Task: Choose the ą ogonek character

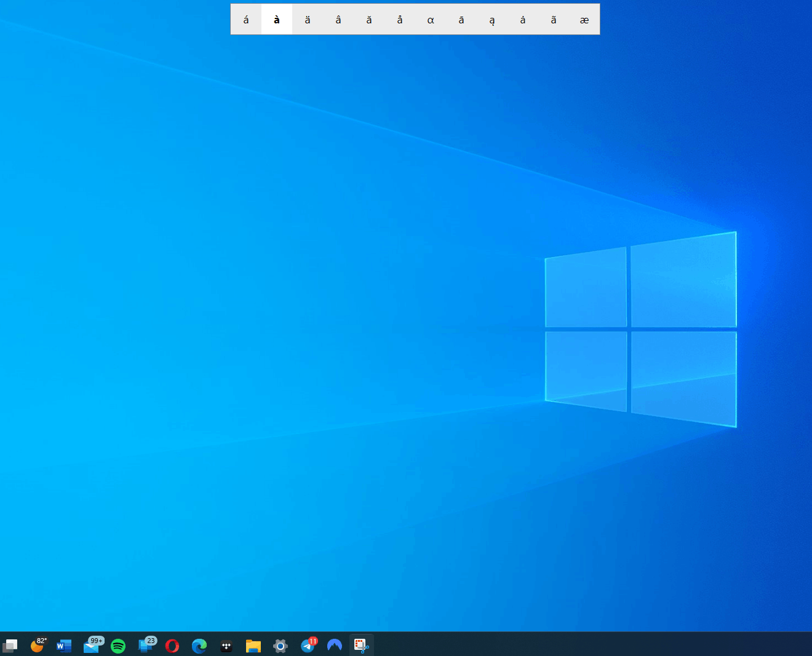Action: [492, 20]
